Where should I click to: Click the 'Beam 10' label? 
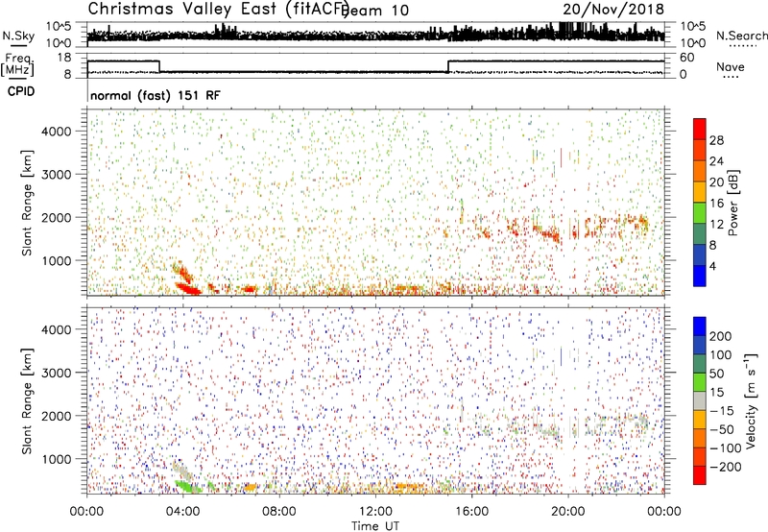(x=374, y=11)
